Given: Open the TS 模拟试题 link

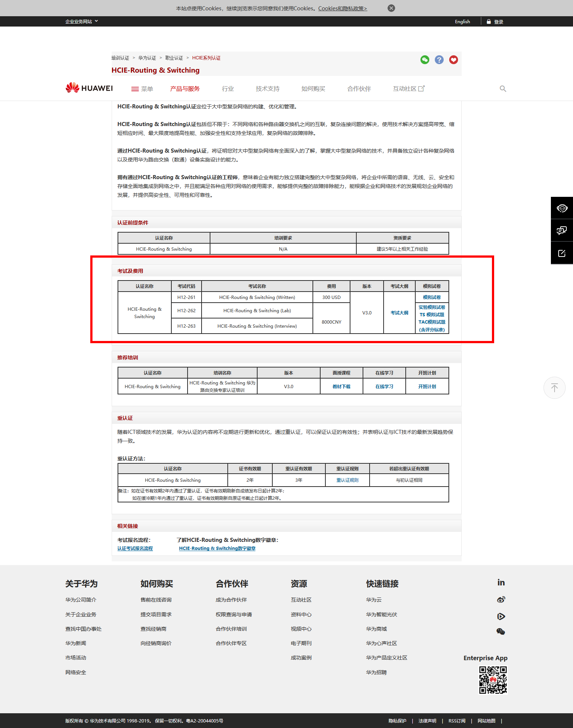Looking at the screenshot, I should (432, 315).
